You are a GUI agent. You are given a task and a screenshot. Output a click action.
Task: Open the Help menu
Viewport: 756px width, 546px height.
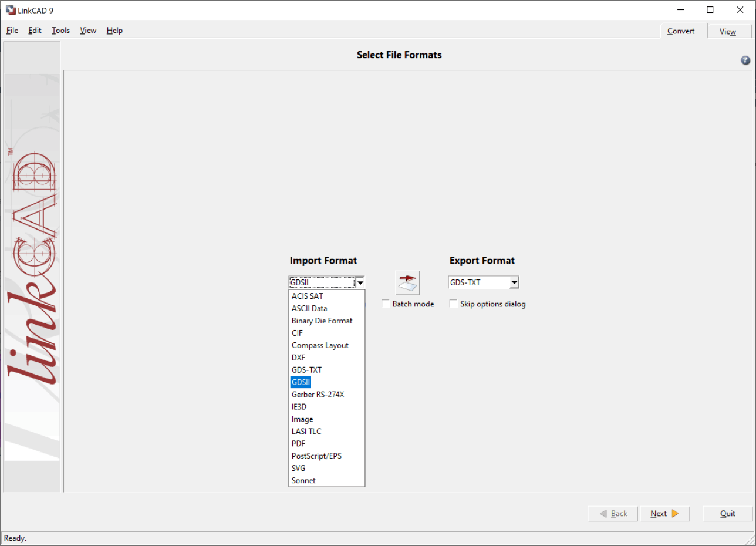pos(114,31)
